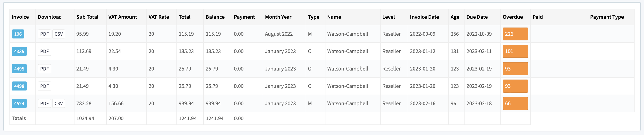Sort by Due Date column header
644x135 pixels.
[x=477, y=17]
